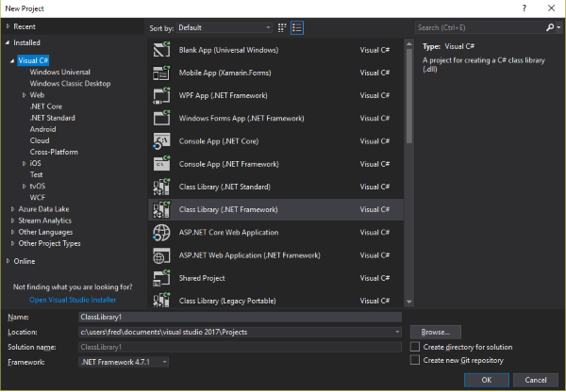Select the Cross-Platform category
Screen dimensions: 566x392
(x=54, y=152)
